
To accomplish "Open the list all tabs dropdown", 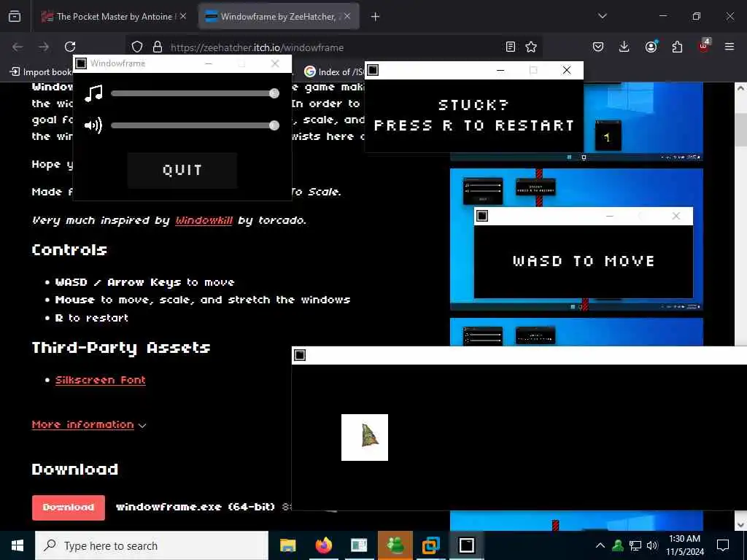I will (602, 16).
